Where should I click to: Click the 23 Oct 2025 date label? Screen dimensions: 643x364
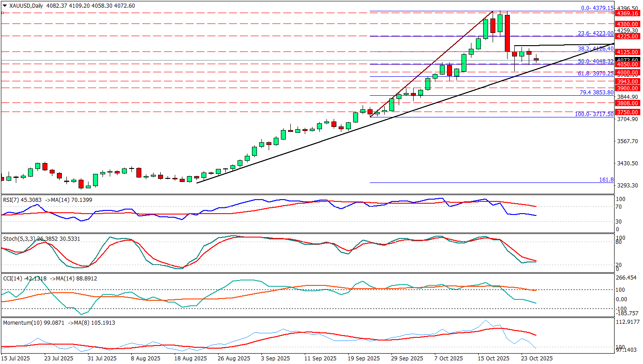(537, 358)
